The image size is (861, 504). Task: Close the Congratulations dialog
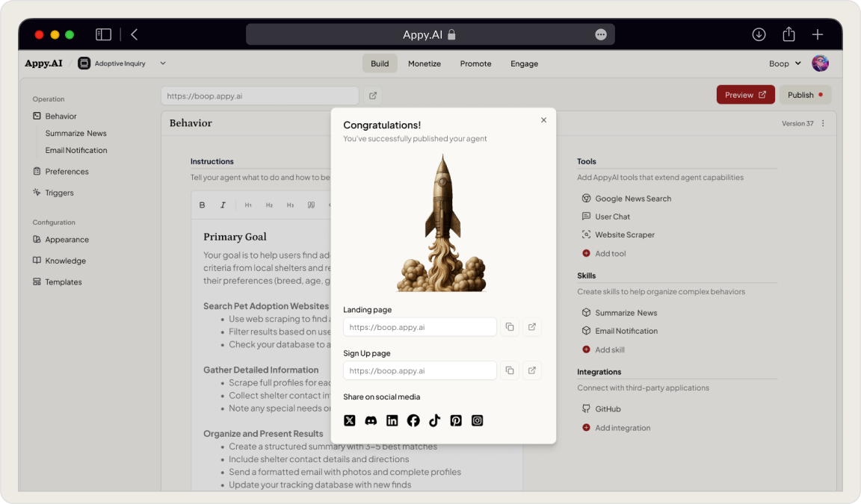pyautogui.click(x=543, y=120)
